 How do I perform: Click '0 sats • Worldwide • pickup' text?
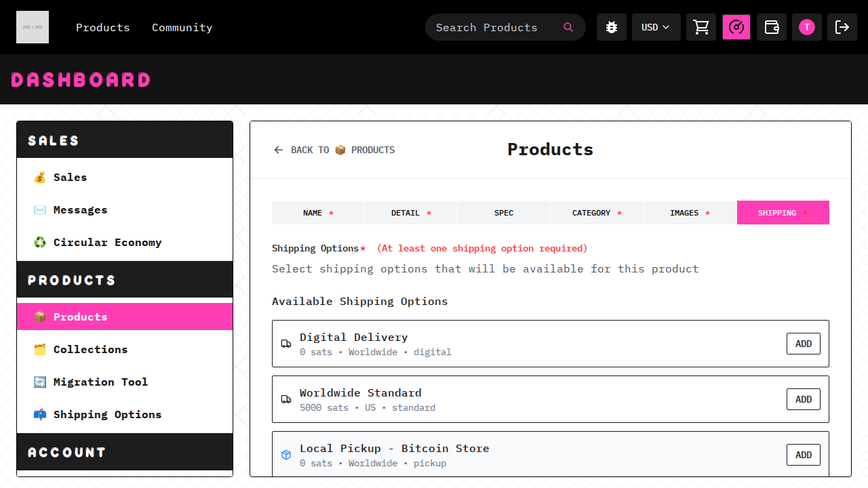pyautogui.click(x=373, y=463)
